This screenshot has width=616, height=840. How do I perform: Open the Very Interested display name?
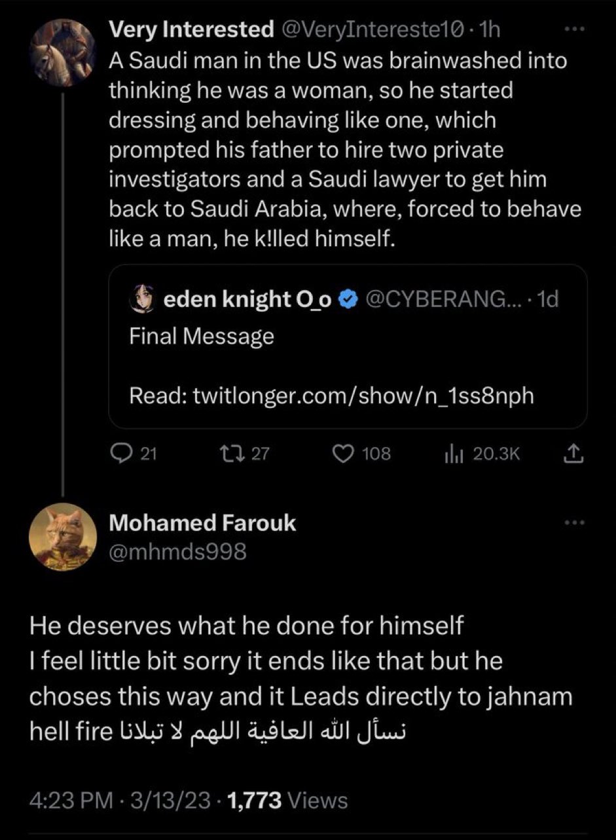pyautogui.click(x=191, y=29)
